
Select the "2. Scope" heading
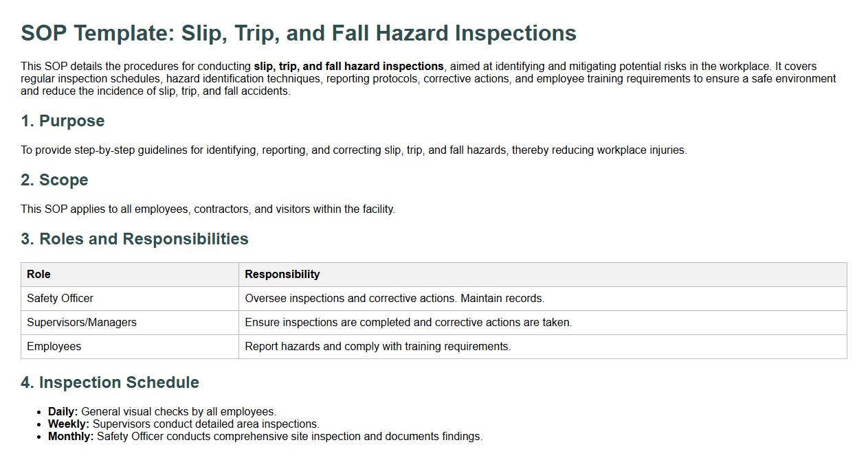[54, 180]
